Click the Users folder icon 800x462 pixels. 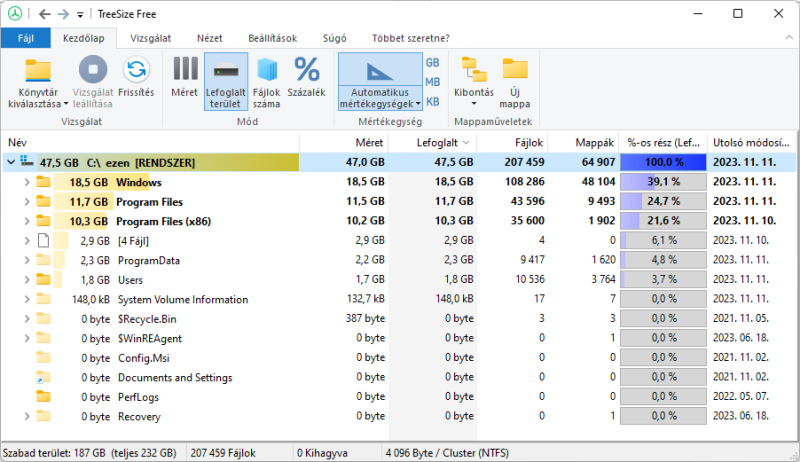click(43, 279)
